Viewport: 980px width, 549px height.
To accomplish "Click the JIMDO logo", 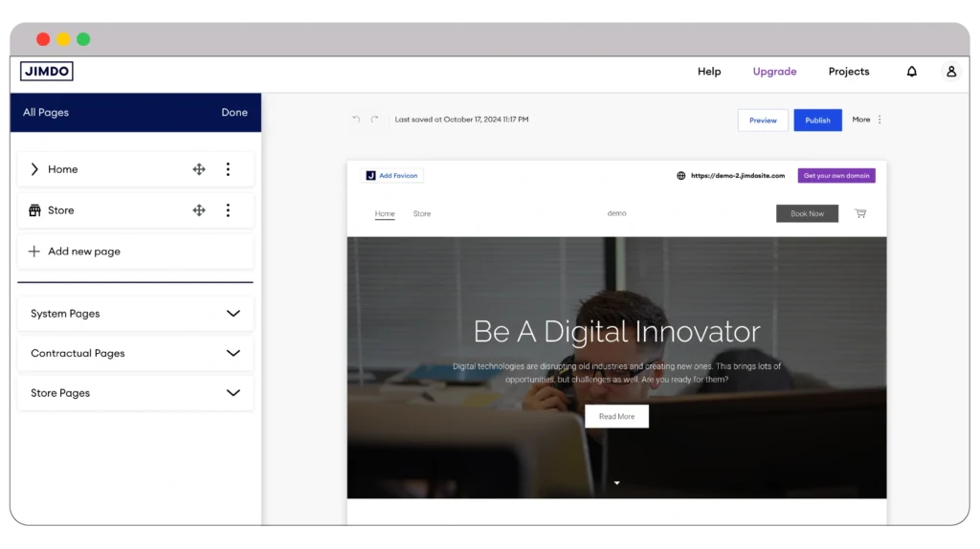I will click(x=47, y=72).
